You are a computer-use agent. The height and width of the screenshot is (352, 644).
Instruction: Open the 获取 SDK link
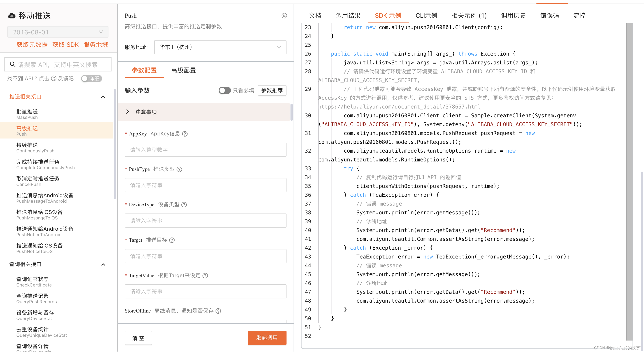coord(65,45)
